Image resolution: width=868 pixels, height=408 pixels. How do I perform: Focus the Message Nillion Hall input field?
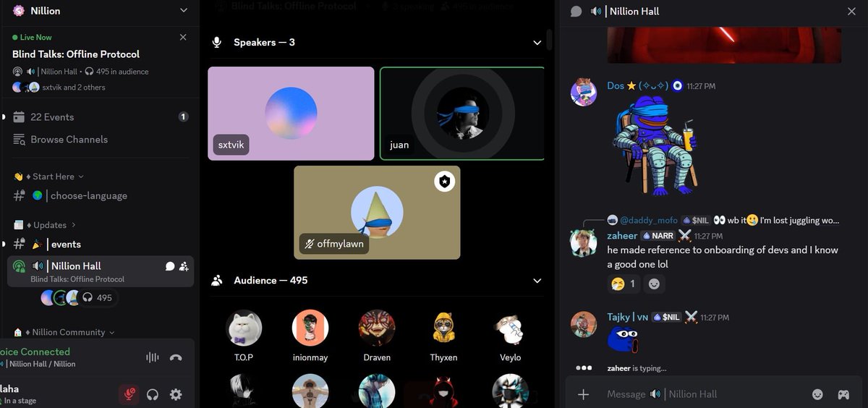703,394
